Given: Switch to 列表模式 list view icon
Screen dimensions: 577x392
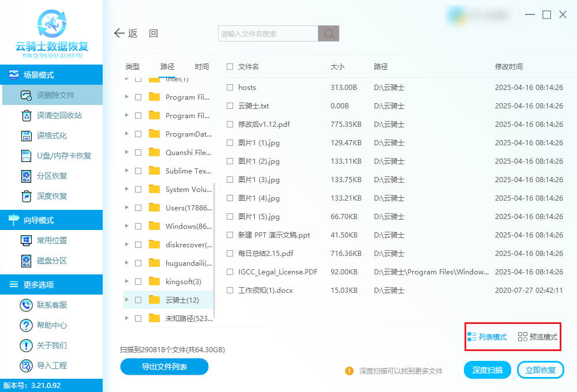Looking at the screenshot, I should pyautogui.click(x=472, y=337).
